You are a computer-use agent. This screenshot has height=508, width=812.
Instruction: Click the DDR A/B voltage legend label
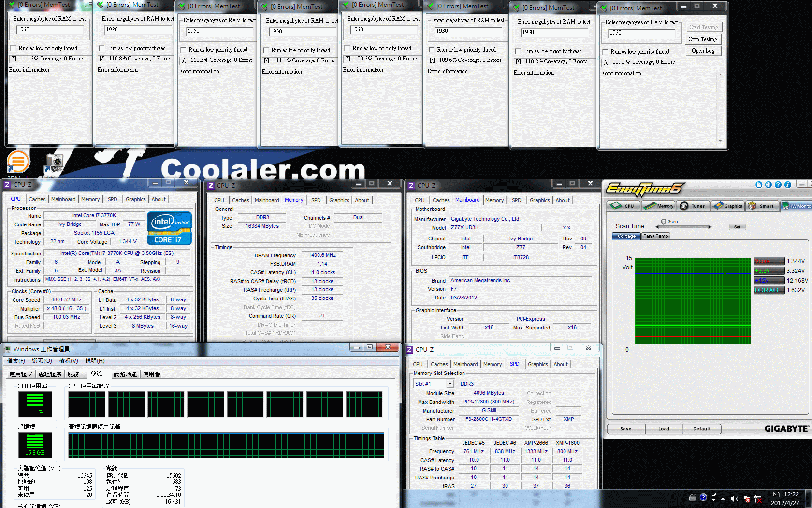click(768, 290)
